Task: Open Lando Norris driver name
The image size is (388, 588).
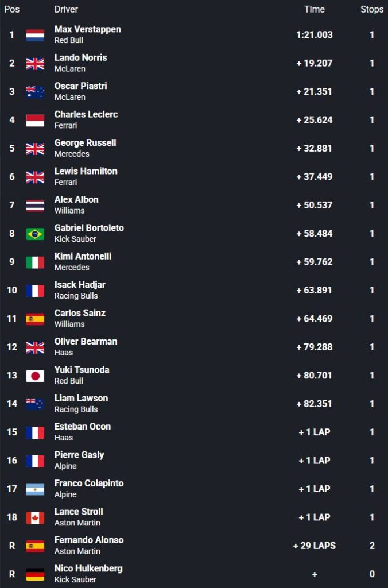Action: pyautogui.click(x=80, y=57)
